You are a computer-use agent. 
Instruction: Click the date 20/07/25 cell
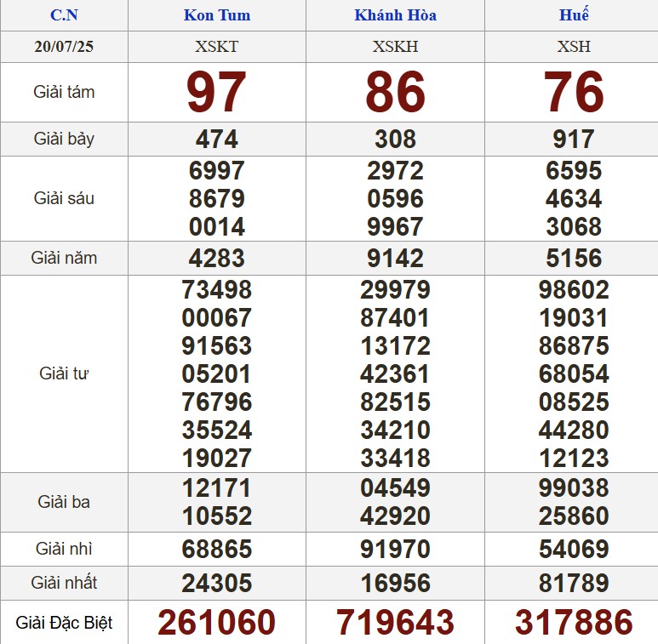(x=64, y=47)
